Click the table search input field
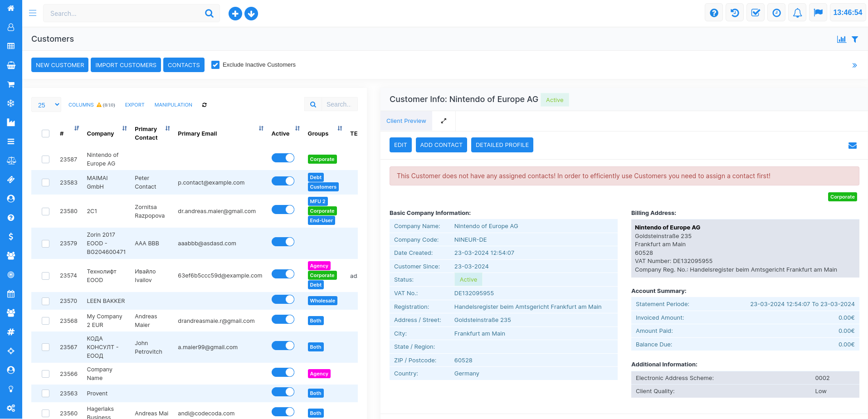Viewport: 868px width, 419px height. [339, 104]
